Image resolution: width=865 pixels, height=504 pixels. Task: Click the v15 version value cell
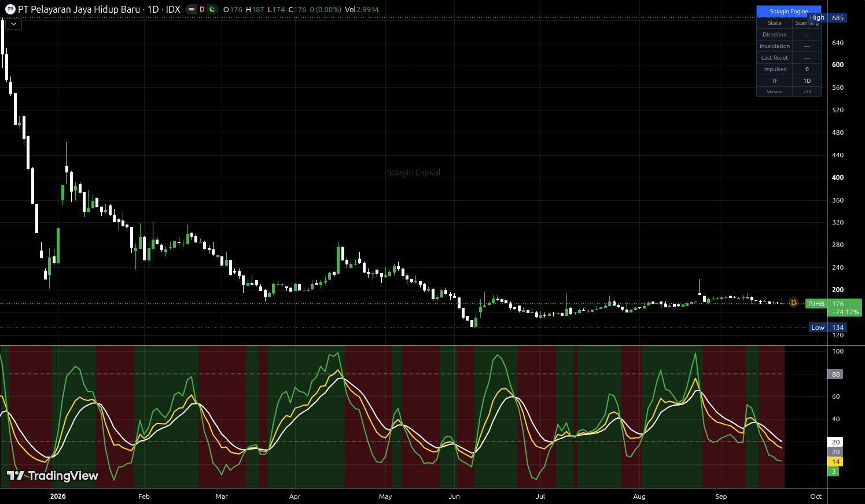807,91
